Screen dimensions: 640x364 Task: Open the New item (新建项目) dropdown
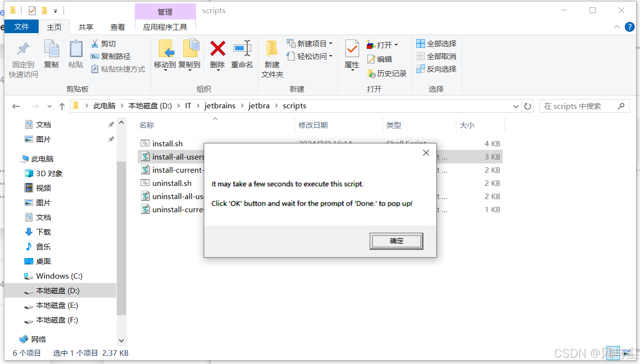click(x=310, y=43)
